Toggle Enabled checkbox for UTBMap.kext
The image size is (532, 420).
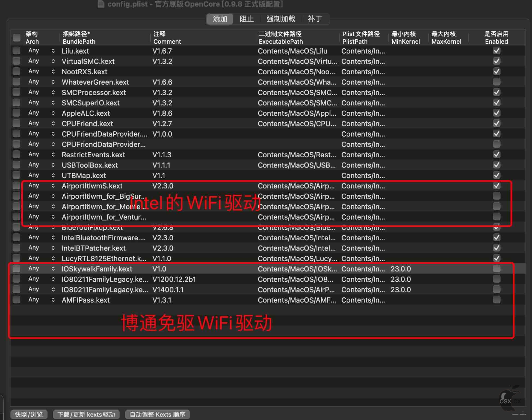(x=496, y=175)
